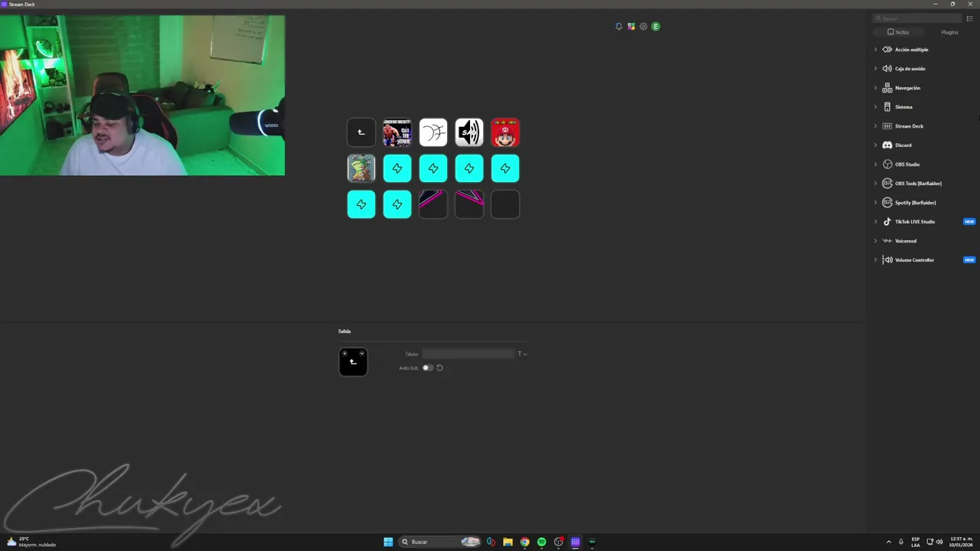The height and width of the screenshot is (551, 980).
Task: Open Google Chrome from the taskbar
Action: (x=524, y=542)
